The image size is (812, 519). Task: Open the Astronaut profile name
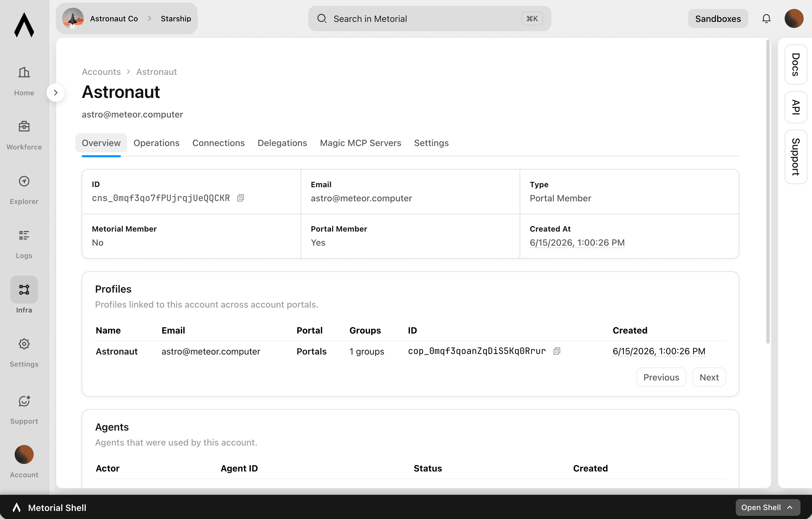117,351
